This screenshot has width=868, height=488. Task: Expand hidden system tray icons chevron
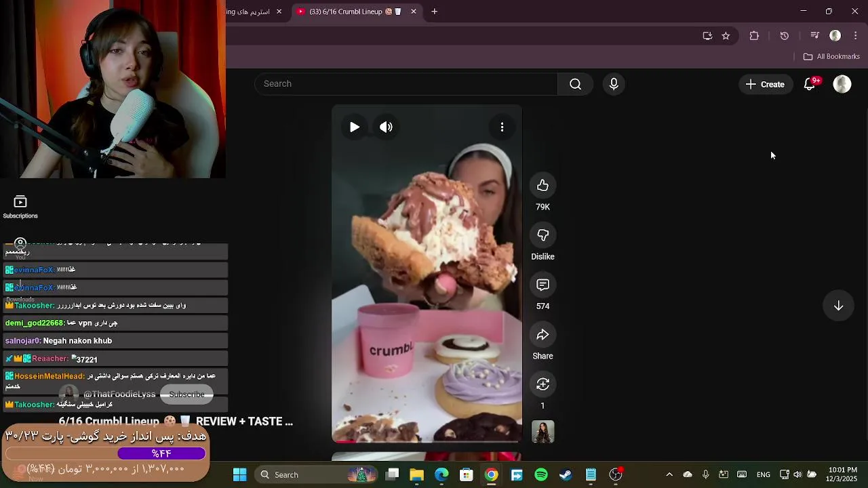click(669, 474)
